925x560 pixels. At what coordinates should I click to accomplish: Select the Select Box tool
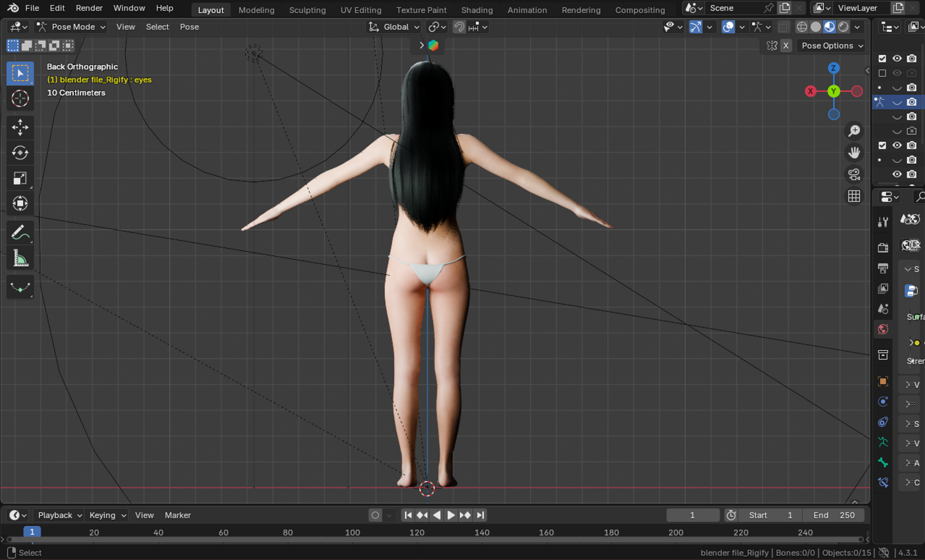20,73
